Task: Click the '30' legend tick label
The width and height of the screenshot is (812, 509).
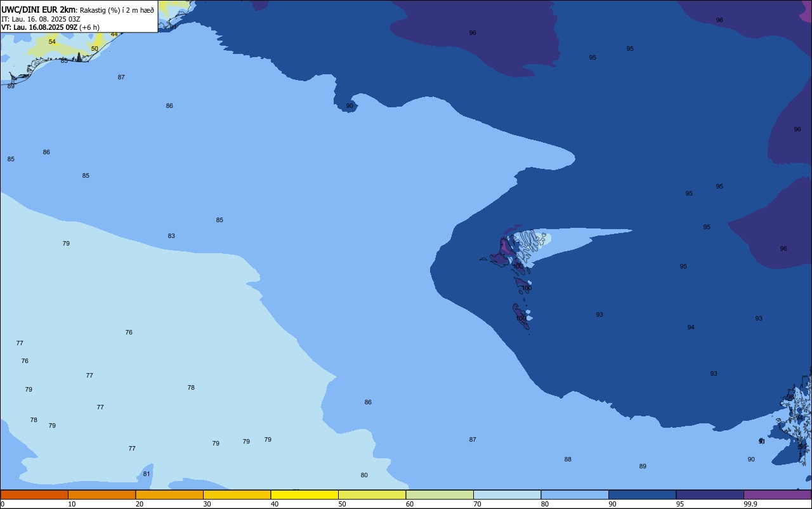Action: click(x=207, y=504)
